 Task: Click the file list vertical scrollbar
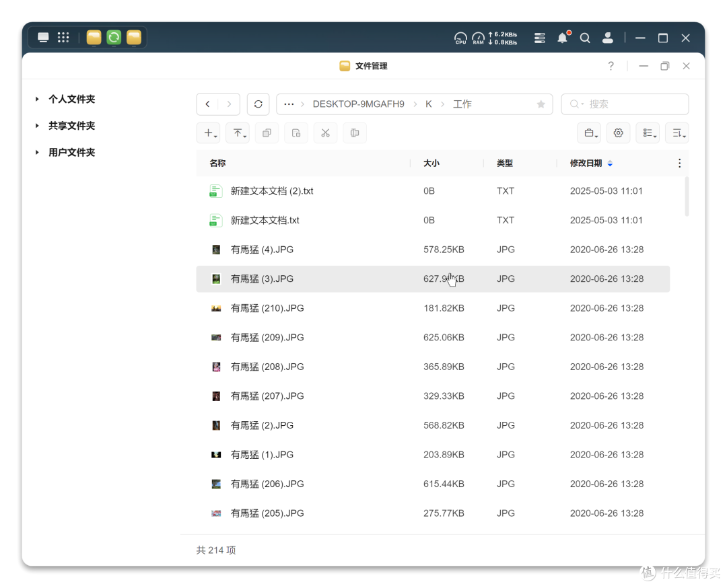[x=687, y=196]
